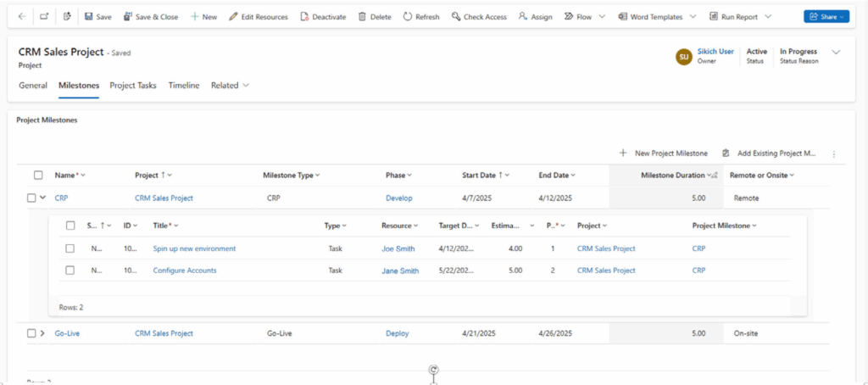Click New Project Milestone button
The width and height of the screenshot is (868, 385).
664,153
